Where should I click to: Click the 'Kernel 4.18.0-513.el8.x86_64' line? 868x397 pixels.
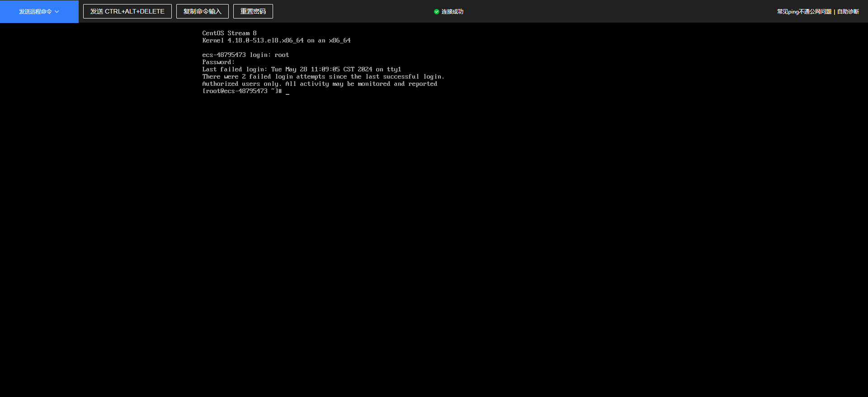coord(276,41)
